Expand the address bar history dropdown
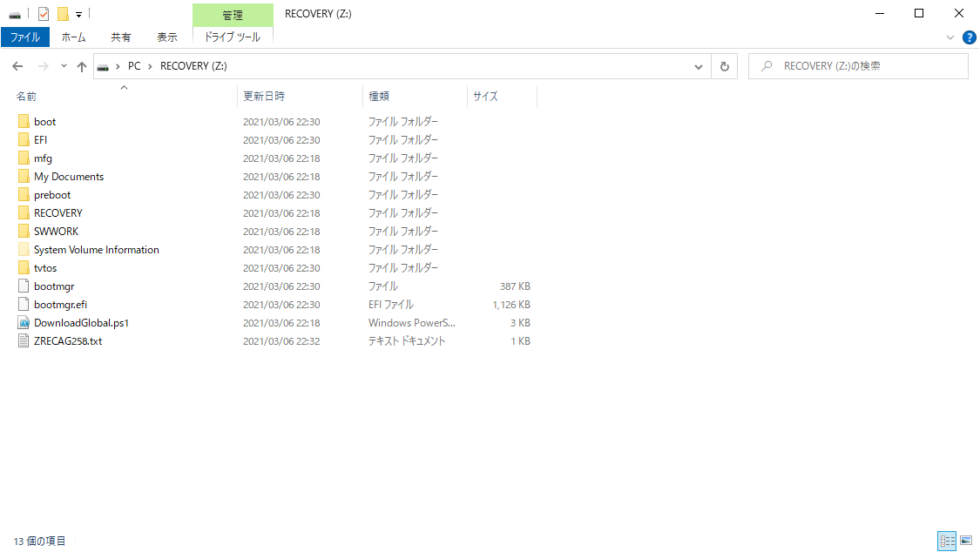This screenshot has width=980, height=552. [698, 65]
